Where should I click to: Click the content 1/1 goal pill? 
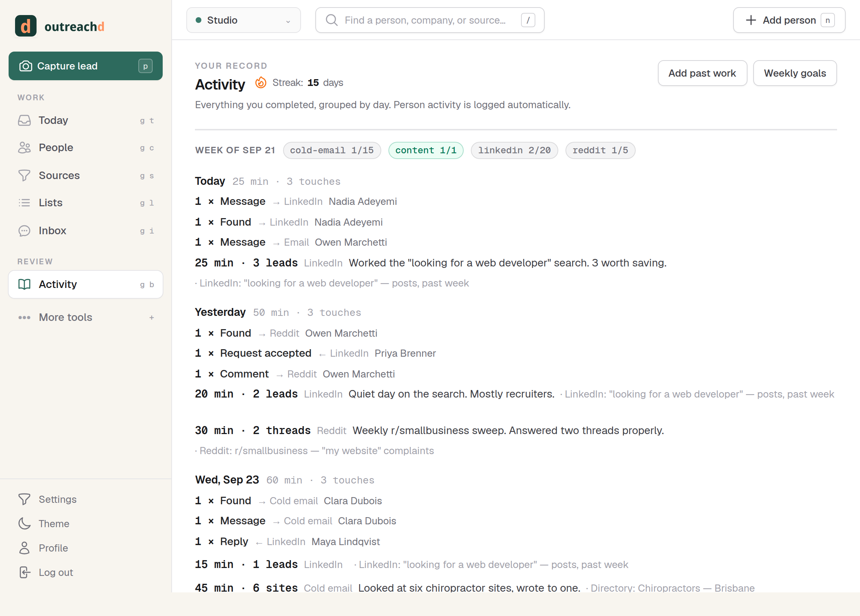pyautogui.click(x=426, y=150)
